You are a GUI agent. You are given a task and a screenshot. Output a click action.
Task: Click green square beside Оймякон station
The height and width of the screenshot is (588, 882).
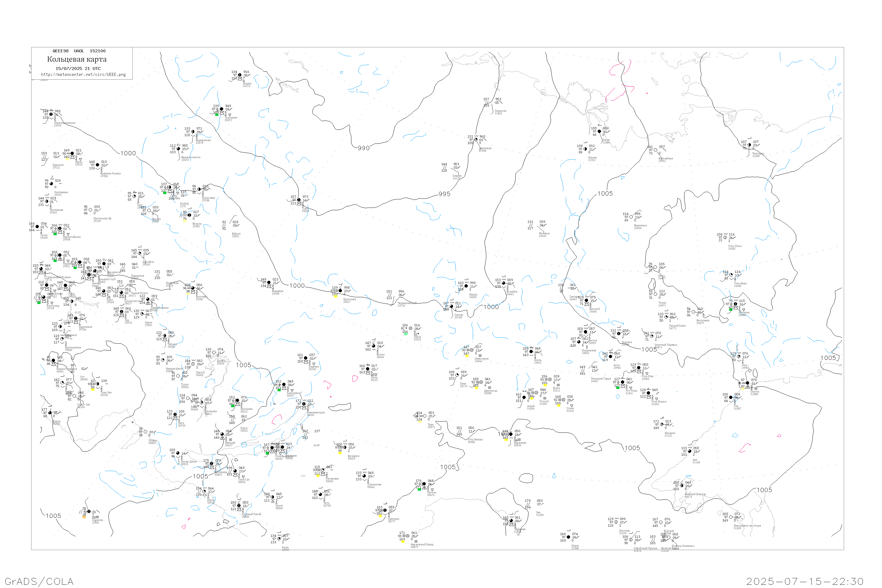(731, 309)
